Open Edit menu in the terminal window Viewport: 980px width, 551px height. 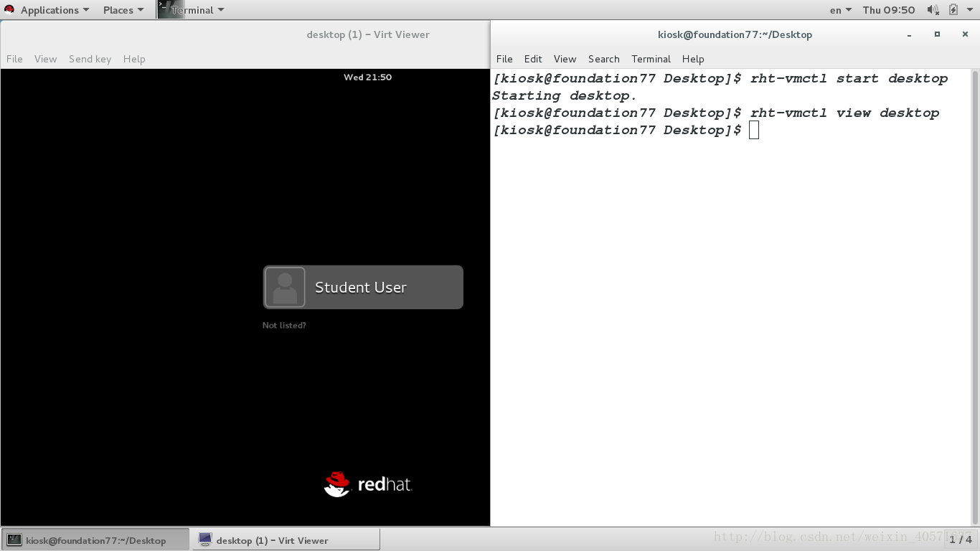533,59
